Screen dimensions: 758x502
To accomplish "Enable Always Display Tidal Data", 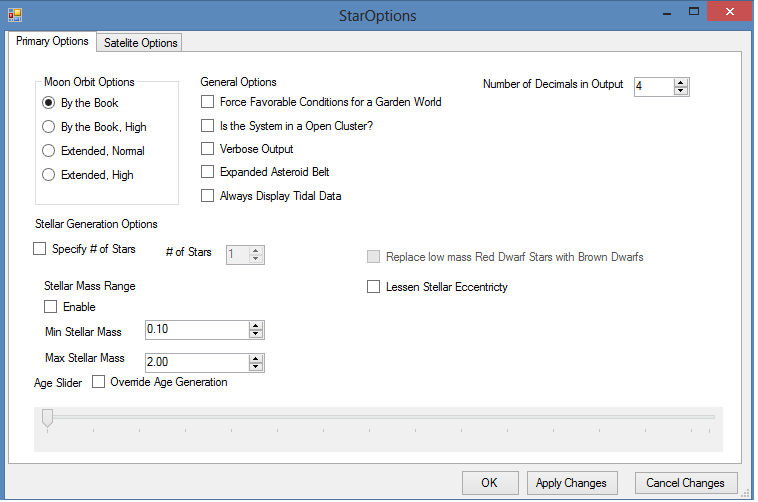I will pos(207,196).
